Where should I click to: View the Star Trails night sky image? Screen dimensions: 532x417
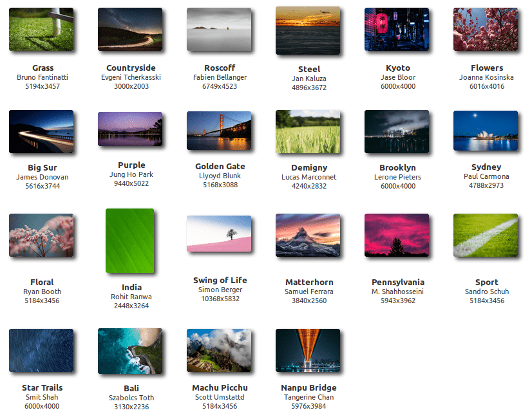(x=42, y=351)
